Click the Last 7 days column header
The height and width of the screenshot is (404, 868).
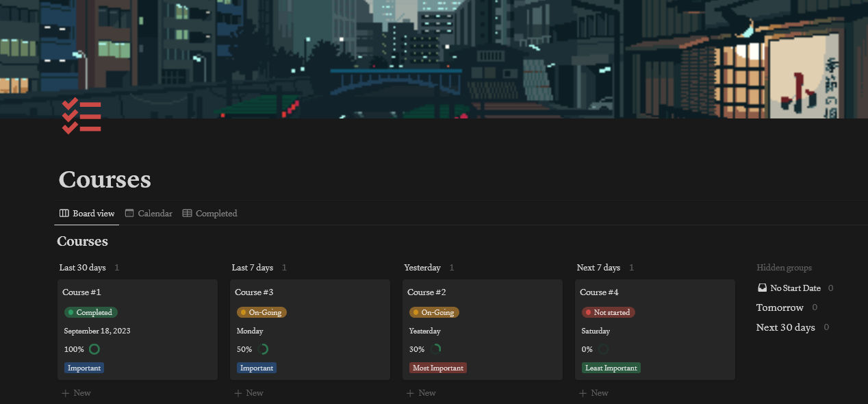[253, 268]
